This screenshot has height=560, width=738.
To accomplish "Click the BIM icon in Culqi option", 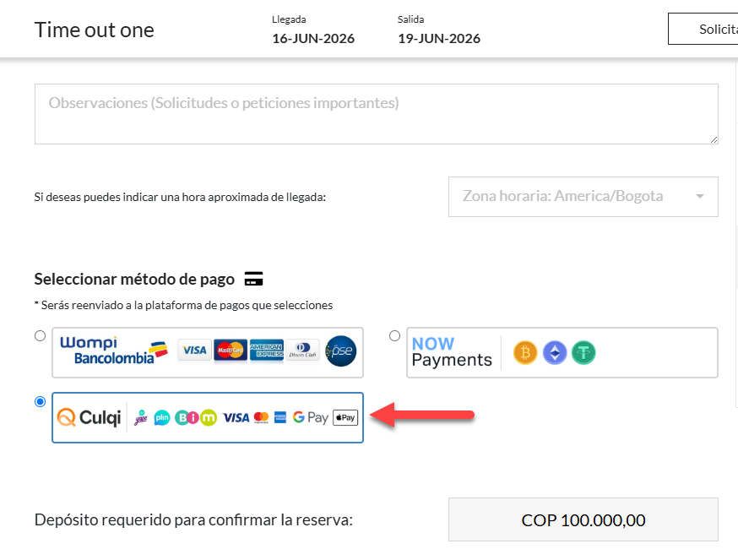I will (x=195, y=418).
